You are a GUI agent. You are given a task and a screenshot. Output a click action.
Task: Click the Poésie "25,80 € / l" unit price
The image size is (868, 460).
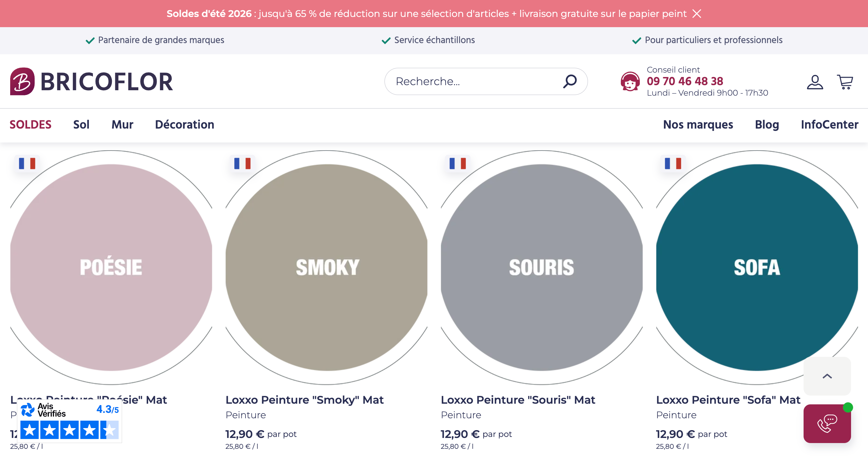(26, 446)
